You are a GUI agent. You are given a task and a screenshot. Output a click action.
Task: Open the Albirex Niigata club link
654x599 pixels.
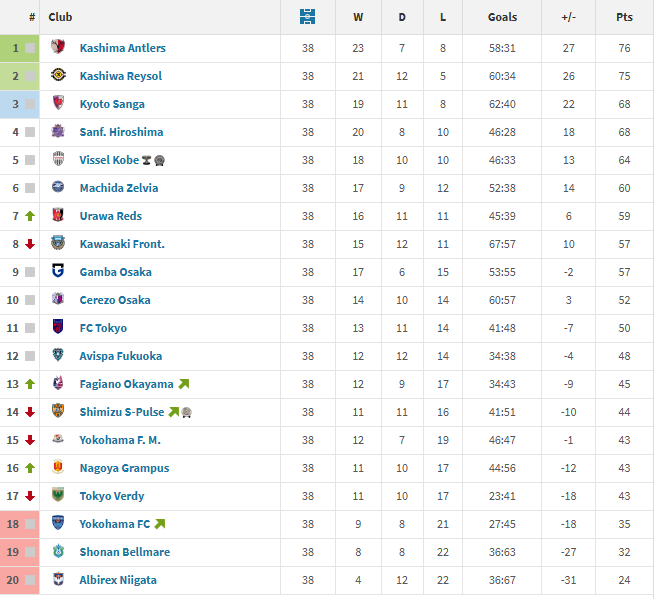[118, 580]
